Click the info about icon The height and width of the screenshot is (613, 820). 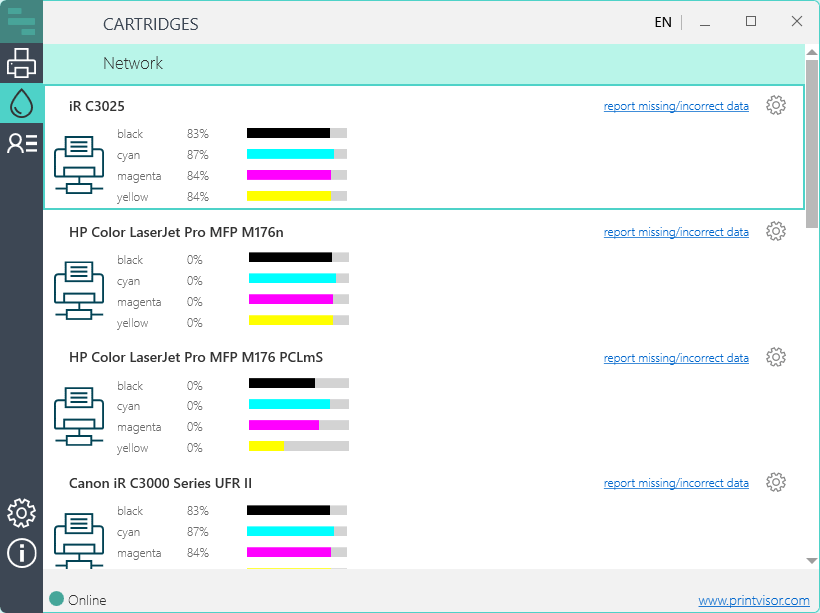pos(21,552)
